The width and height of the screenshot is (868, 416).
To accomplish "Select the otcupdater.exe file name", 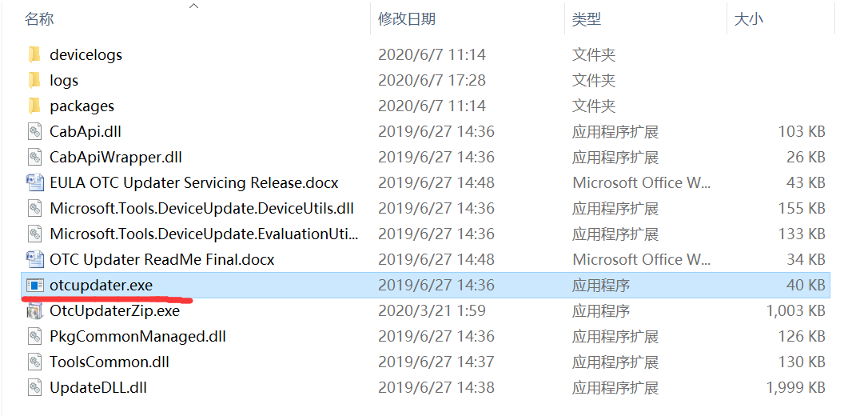I will 101,285.
